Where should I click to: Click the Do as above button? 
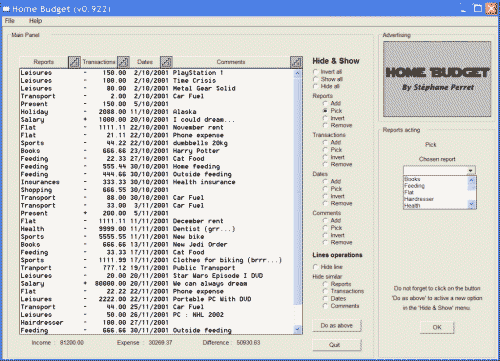tap(337, 325)
